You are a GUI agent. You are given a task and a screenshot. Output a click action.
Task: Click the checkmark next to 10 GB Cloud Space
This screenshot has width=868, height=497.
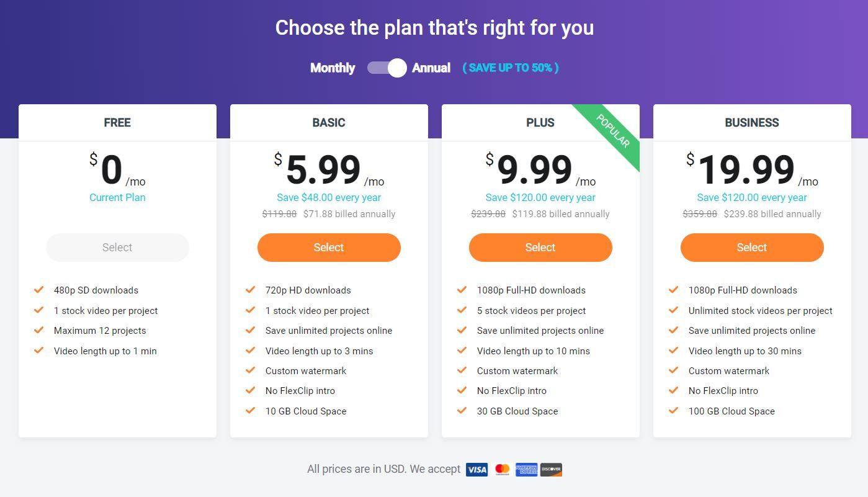[x=251, y=411]
